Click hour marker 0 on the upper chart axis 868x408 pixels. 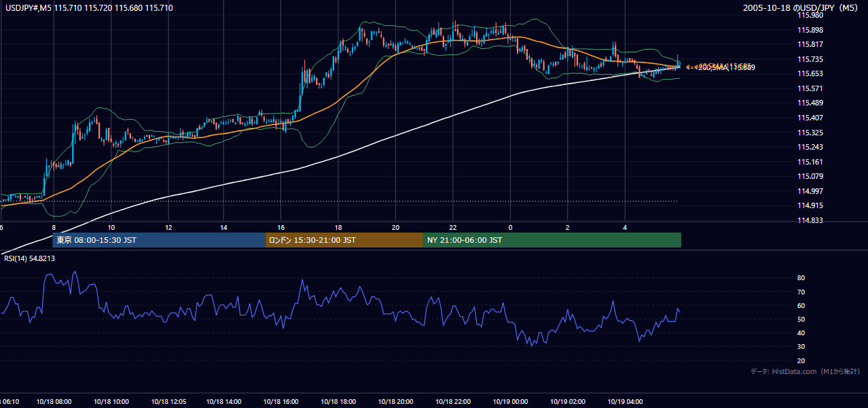pyautogui.click(x=509, y=228)
